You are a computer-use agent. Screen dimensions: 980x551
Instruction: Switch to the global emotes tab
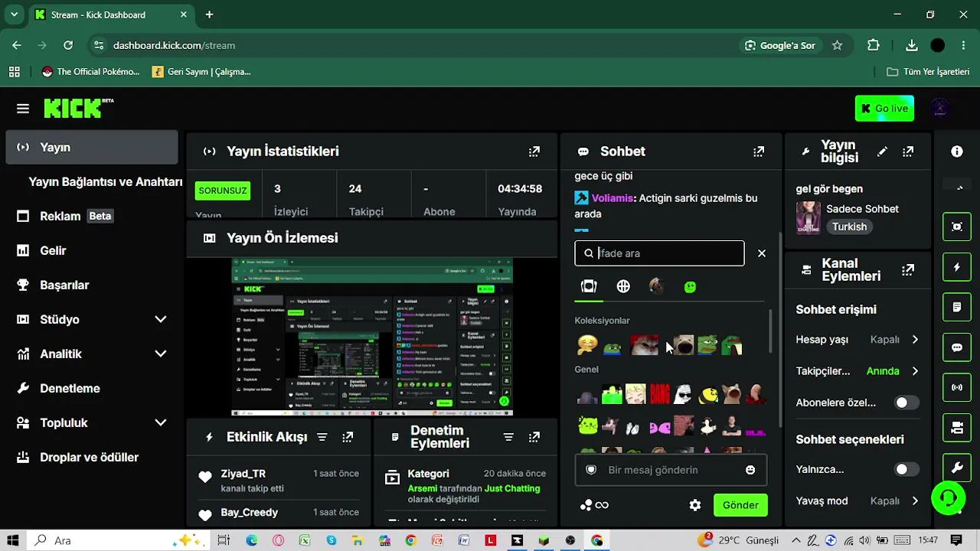[x=623, y=286]
